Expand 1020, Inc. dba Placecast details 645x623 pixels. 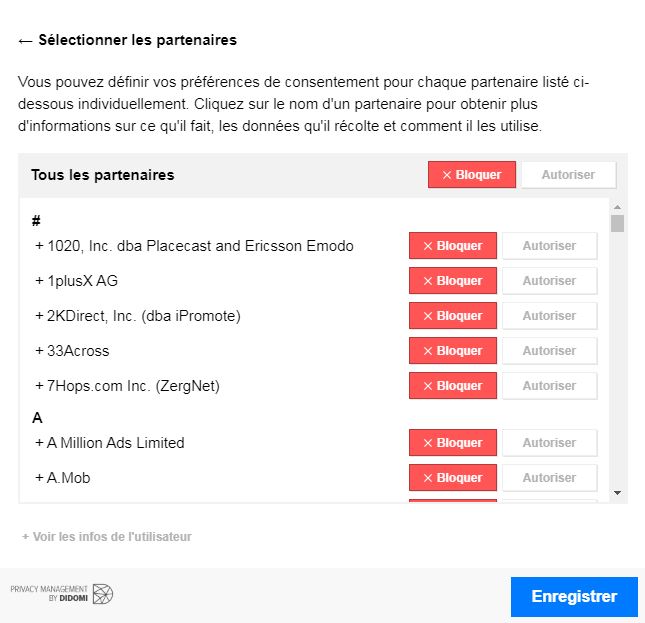(x=194, y=246)
